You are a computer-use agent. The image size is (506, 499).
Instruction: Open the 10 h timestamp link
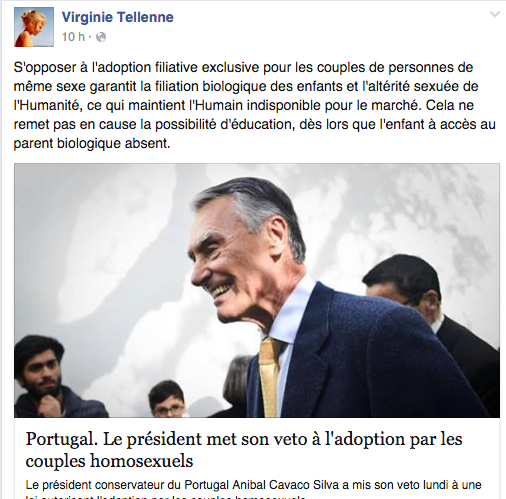[x=73, y=37]
